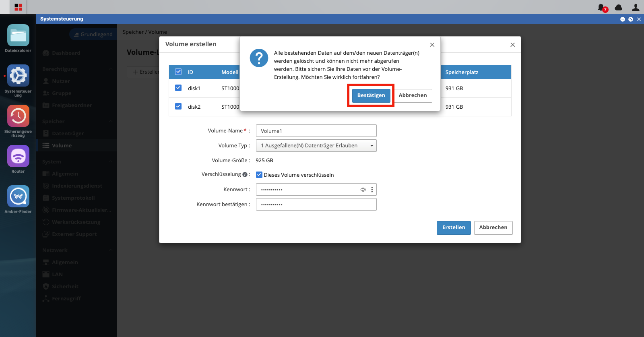Open the user account icon
Viewport: 644px width, 337px height.
click(636, 7)
